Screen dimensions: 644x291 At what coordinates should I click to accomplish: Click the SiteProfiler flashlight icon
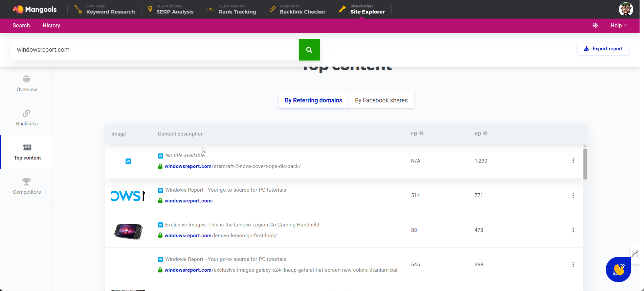pyautogui.click(x=342, y=9)
